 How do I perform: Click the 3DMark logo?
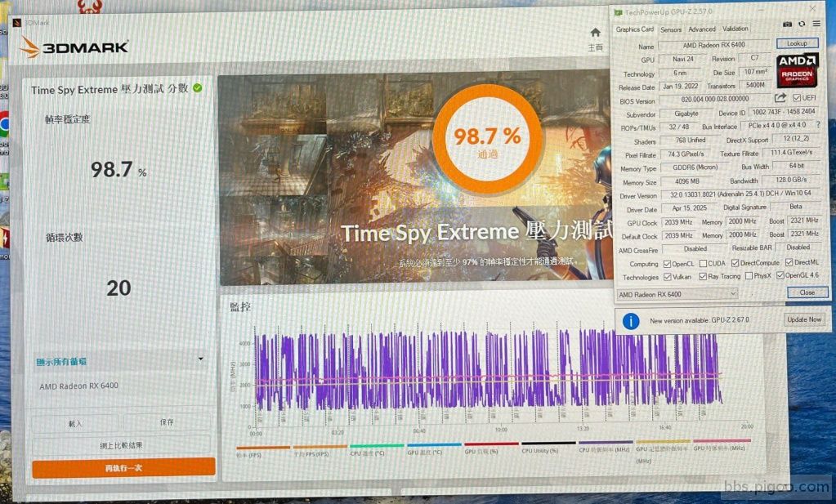(x=74, y=47)
